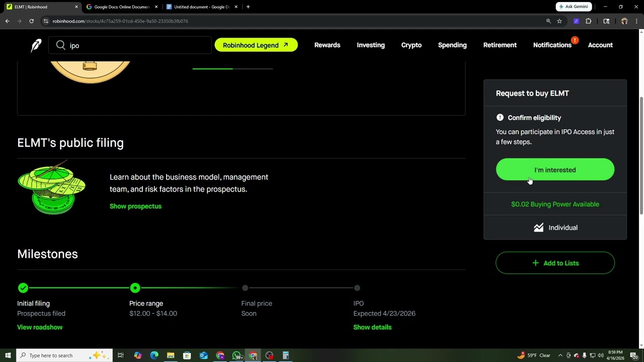The image size is (644, 362).
Task: Click the Price range milestone marker
Action: [x=135, y=288]
